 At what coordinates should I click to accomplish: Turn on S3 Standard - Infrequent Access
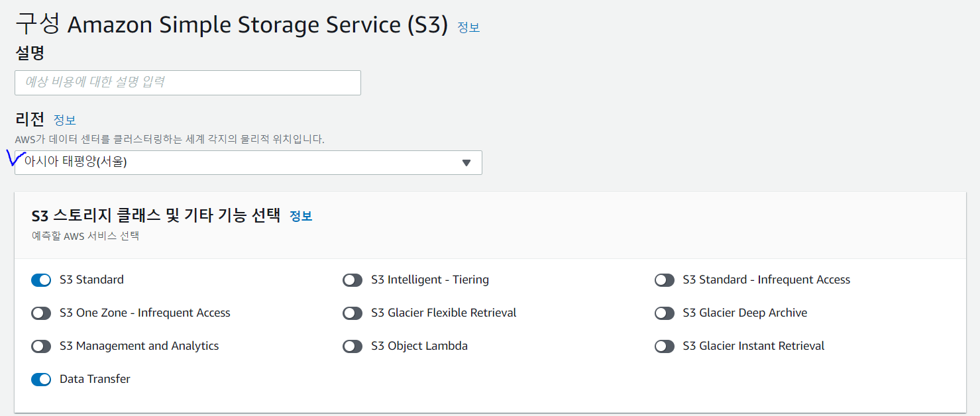tap(665, 280)
